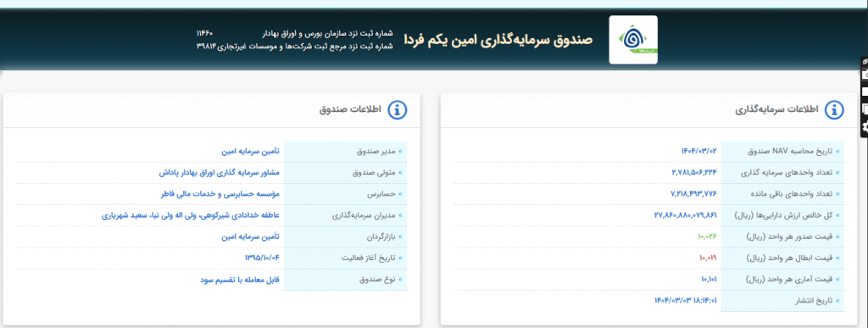Open auditor link مؤسسه حسابرسی و خدمات مالی فاطر
868x328 pixels.
(220, 194)
